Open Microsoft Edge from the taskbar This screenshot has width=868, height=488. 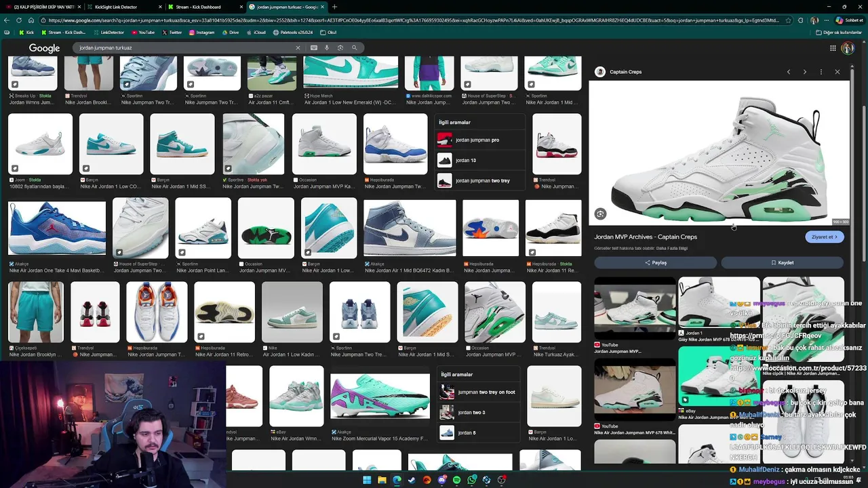(x=397, y=480)
